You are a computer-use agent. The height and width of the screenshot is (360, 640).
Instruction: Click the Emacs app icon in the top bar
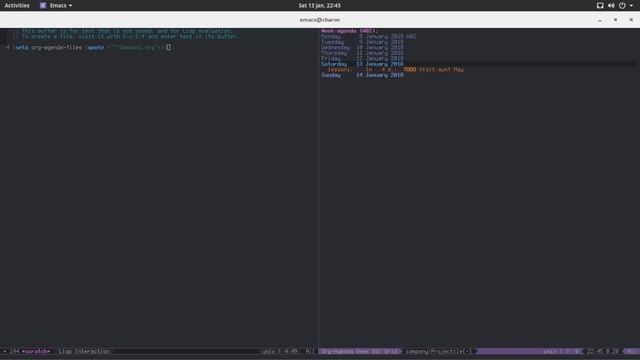[x=43, y=5]
